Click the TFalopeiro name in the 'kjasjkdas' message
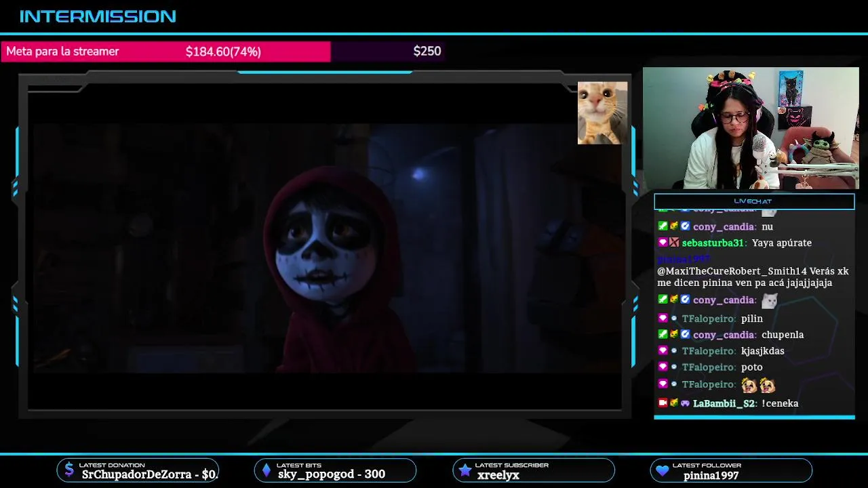This screenshot has width=868, height=488. pyautogui.click(x=708, y=351)
